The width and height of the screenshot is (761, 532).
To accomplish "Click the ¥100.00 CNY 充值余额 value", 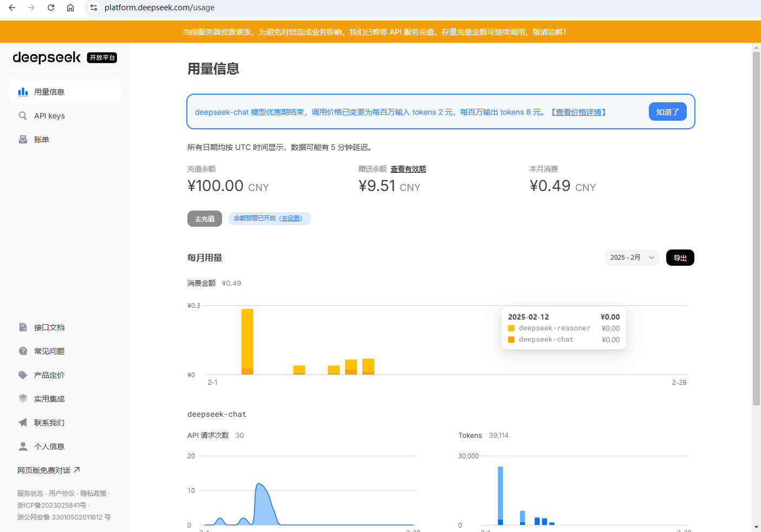I will 228,186.
